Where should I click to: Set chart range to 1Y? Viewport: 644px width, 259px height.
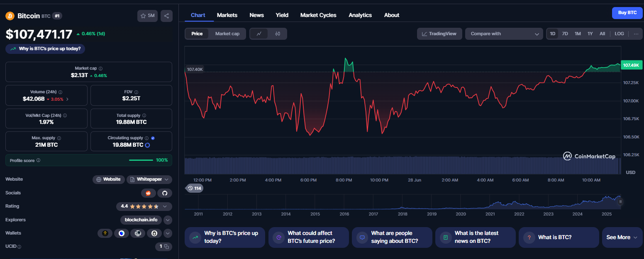point(590,34)
